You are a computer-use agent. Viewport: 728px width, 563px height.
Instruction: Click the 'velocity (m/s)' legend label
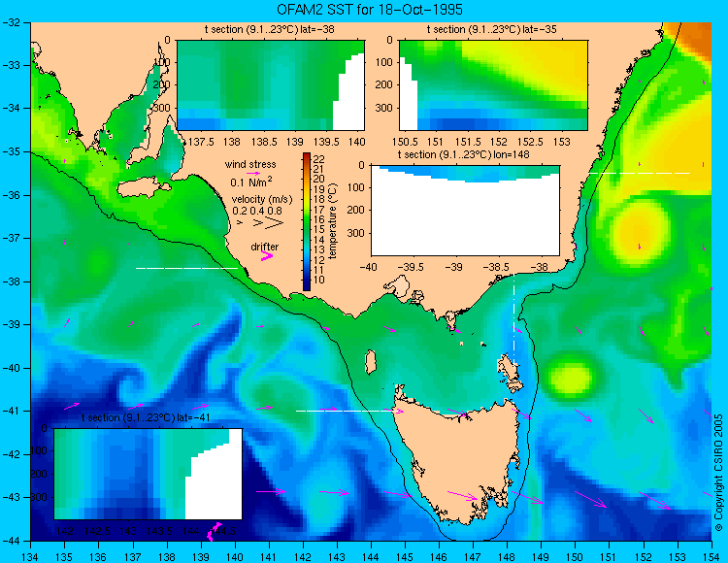point(262,200)
